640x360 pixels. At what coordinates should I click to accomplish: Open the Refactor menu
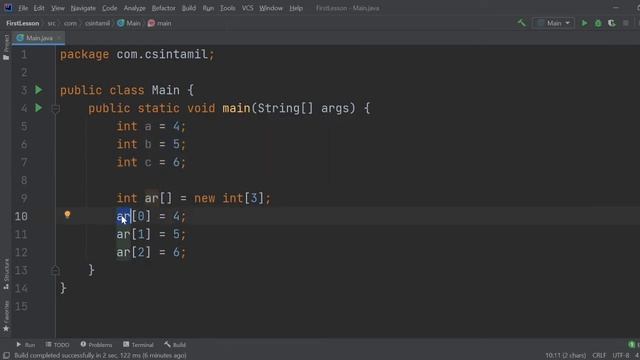[163, 8]
